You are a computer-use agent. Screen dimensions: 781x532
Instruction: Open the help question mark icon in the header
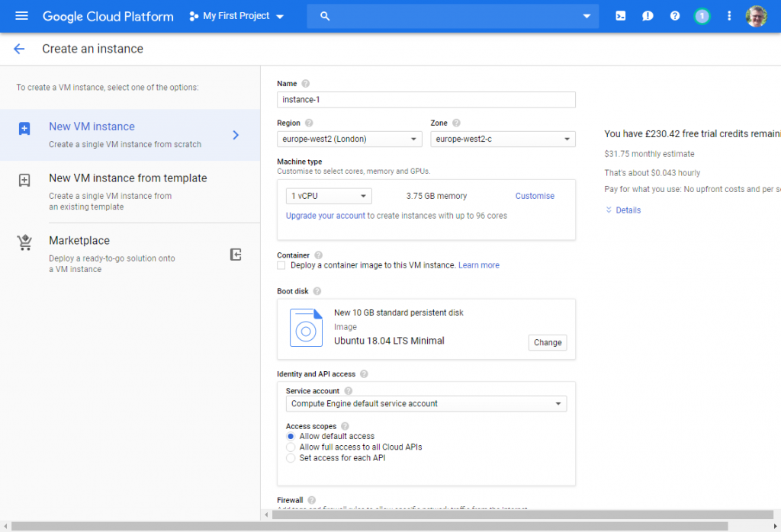click(675, 16)
